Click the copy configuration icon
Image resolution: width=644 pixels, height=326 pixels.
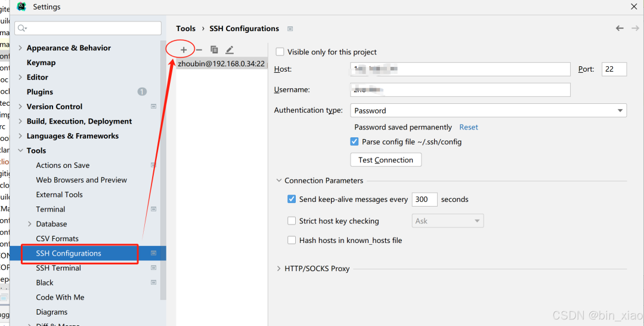pyautogui.click(x=214, y=50)
